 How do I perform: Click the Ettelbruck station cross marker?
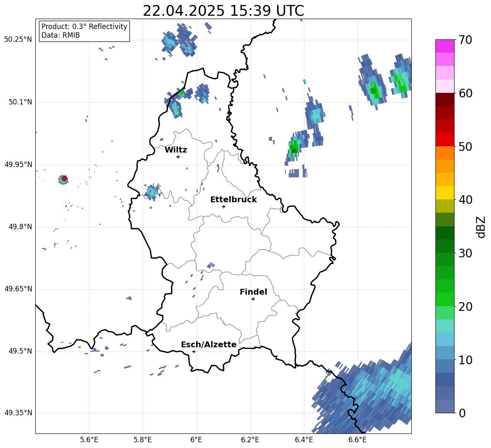(224, 206)
